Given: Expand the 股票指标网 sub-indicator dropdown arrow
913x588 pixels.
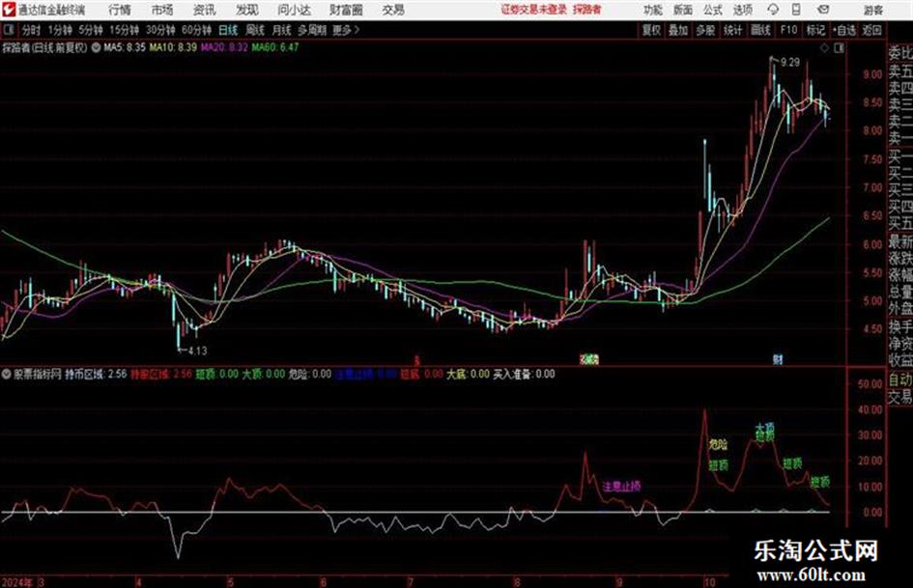Looking at the screenshot, I should [x=7, y=375].
